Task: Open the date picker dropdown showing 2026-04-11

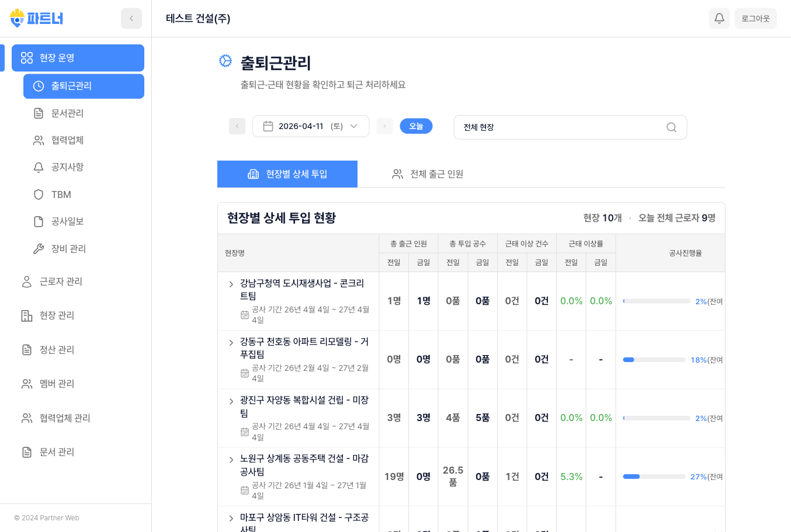Action: click(x=311, y=126)
